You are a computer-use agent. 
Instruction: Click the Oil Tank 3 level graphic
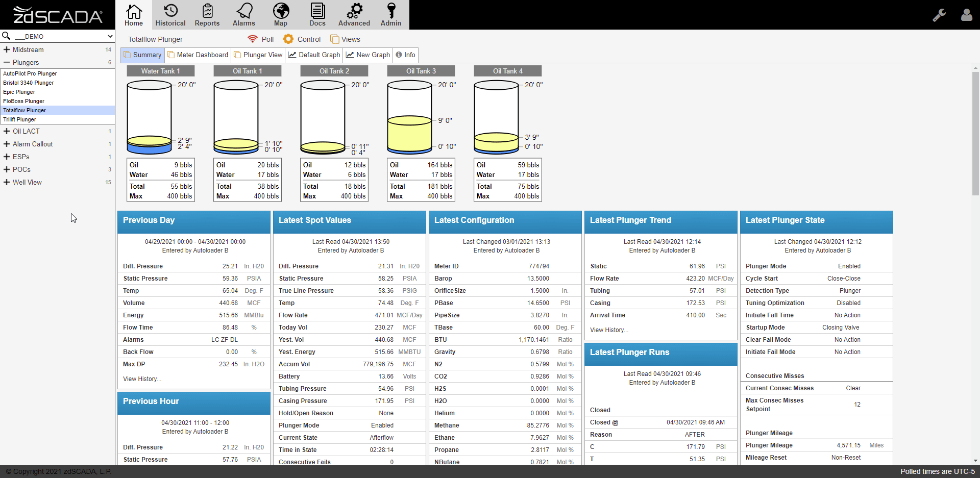[x=410, y=118]
